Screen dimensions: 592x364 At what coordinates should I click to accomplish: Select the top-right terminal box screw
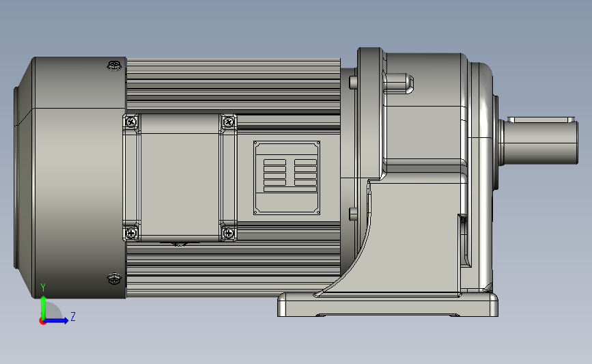point(229,122)
